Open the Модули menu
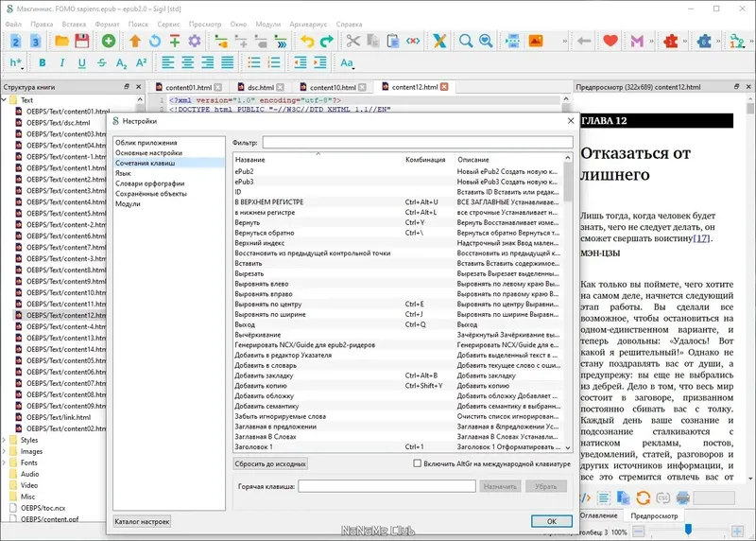This screenshot has height=541, width=756. [x=268, y=25]
